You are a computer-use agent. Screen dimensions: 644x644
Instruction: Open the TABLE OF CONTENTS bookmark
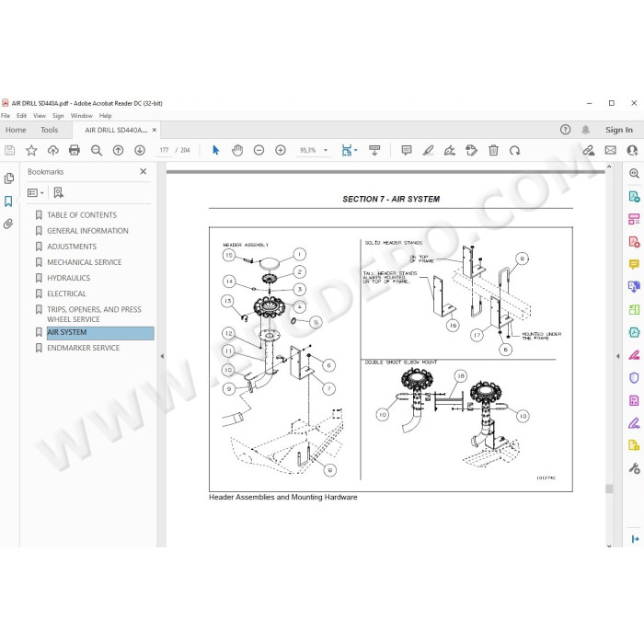coord(82,214)
